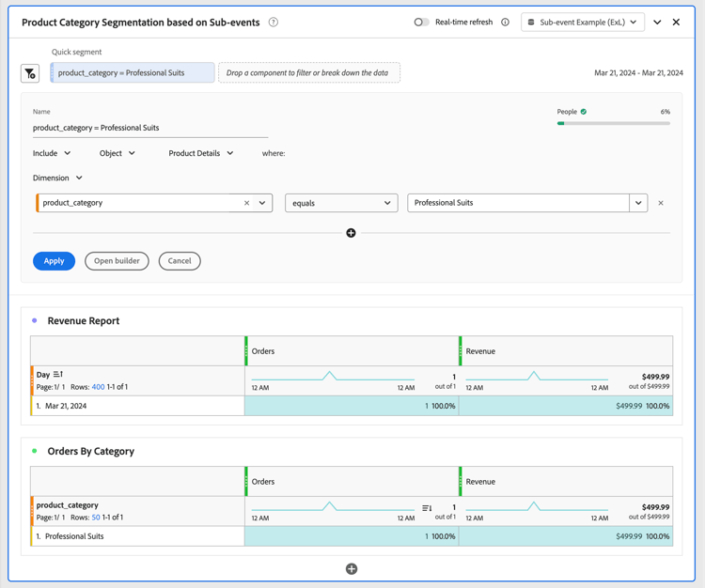This screenshot has width=705, height=588.
Task: Close the panel with the X icon
Action: 676,22
